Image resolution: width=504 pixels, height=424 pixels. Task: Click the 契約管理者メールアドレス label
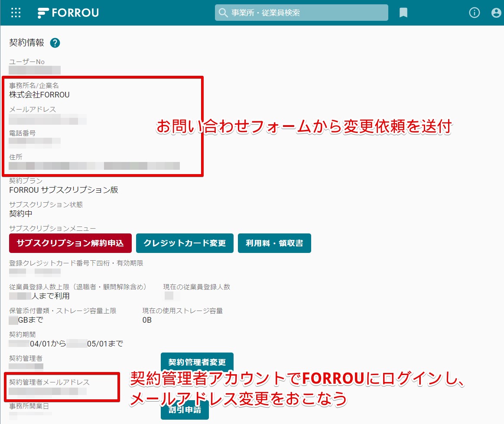click(49, 382)
